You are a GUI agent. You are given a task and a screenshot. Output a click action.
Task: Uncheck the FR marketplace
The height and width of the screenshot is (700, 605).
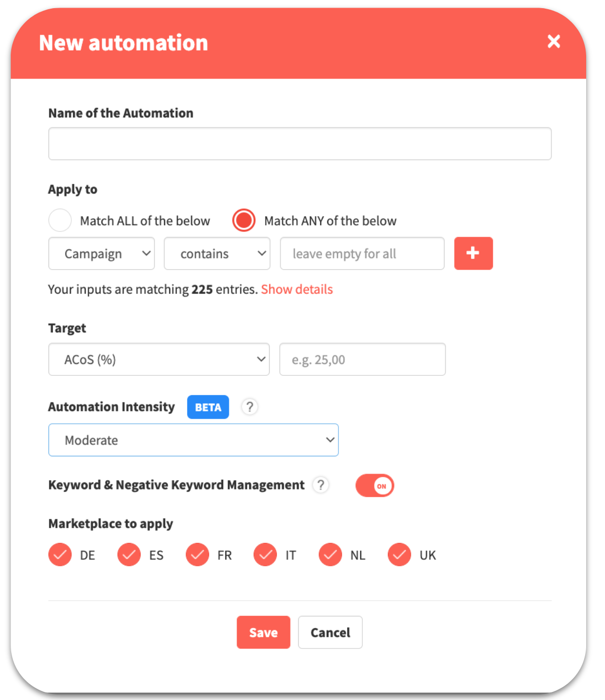pyautogui.click(x=197, y=555)
